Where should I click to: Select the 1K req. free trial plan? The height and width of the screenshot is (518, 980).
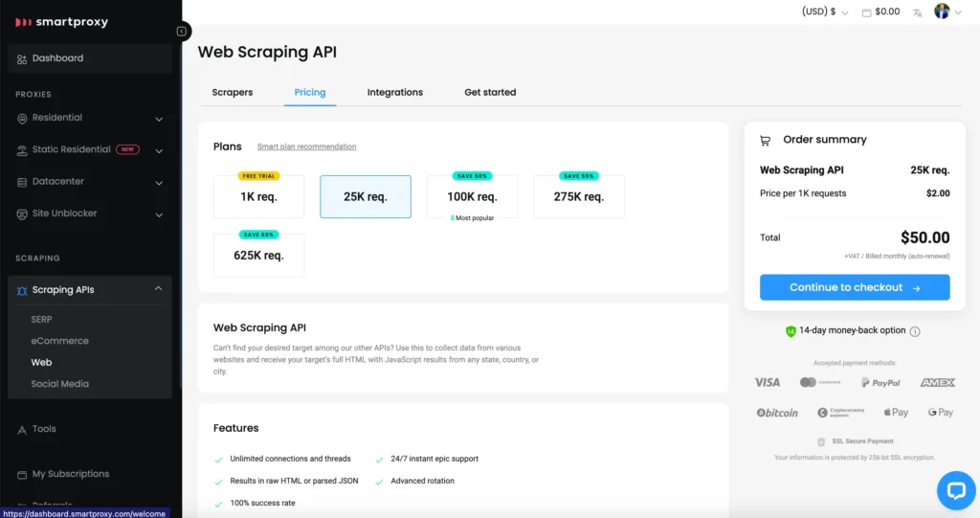tap(258, 197)
